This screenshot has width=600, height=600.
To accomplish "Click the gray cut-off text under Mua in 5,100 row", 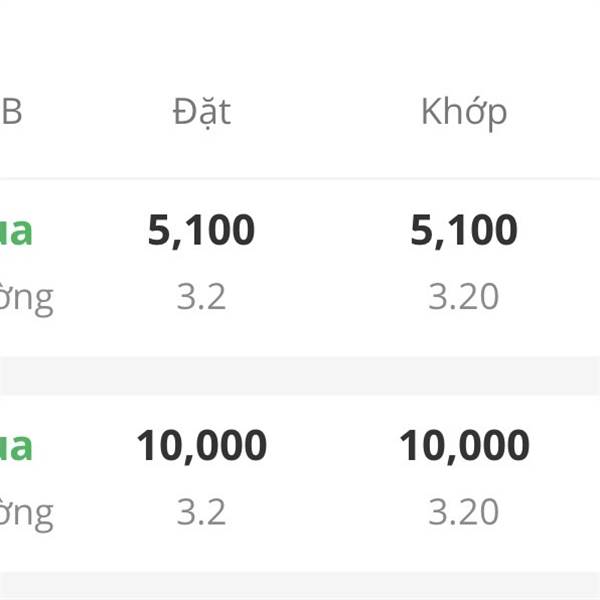I will pos(27,299).
